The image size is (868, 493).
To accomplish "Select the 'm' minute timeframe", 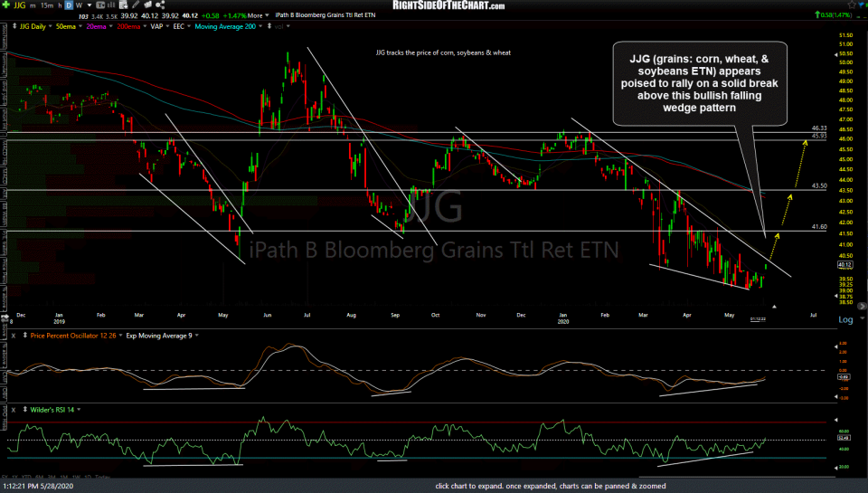I will [33, 5].
